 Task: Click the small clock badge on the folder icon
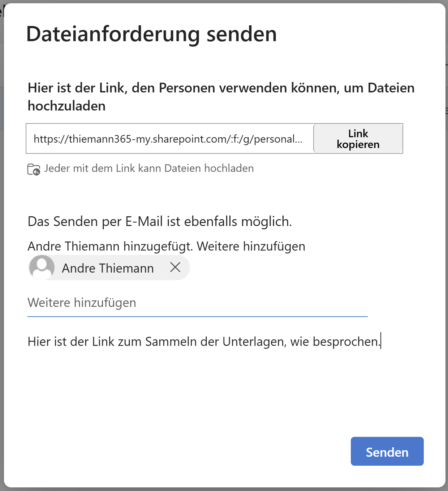[x=36, y=172]
